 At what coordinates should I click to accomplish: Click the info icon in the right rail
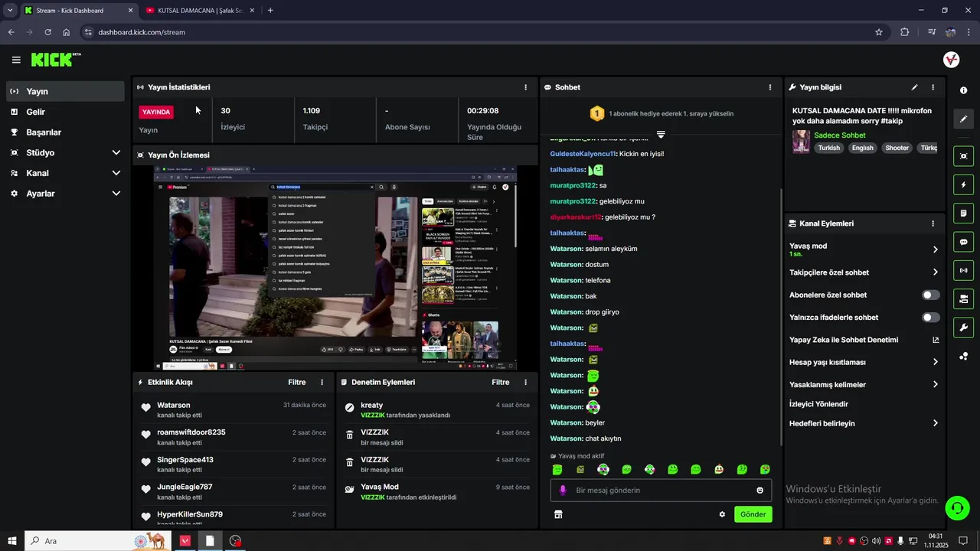click(x=963, y=90)
